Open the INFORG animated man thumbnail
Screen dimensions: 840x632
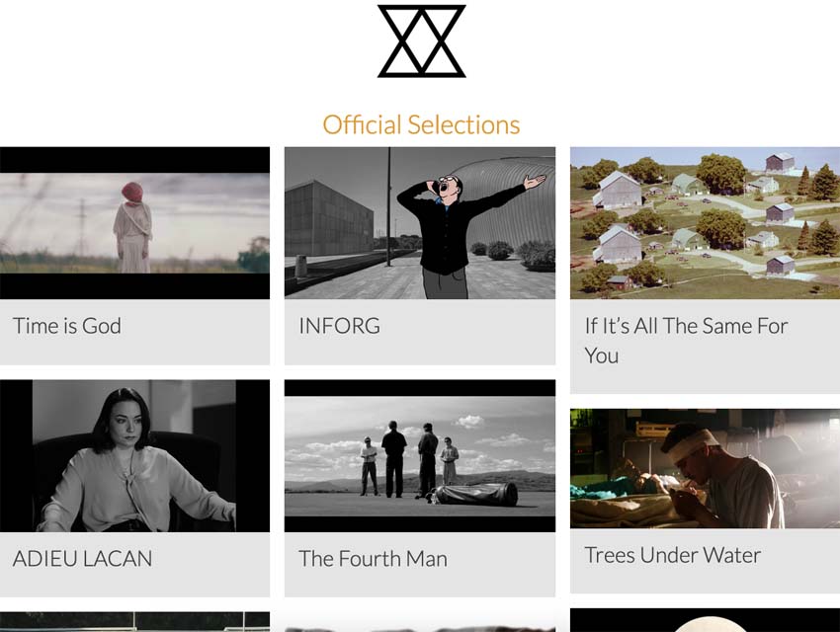point(420,223)
